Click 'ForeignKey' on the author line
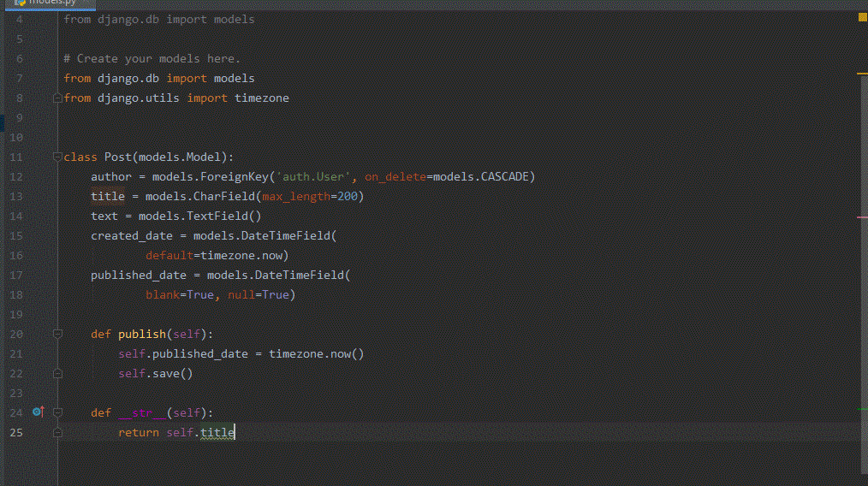868x486 pixels. (x=235, y=176)
